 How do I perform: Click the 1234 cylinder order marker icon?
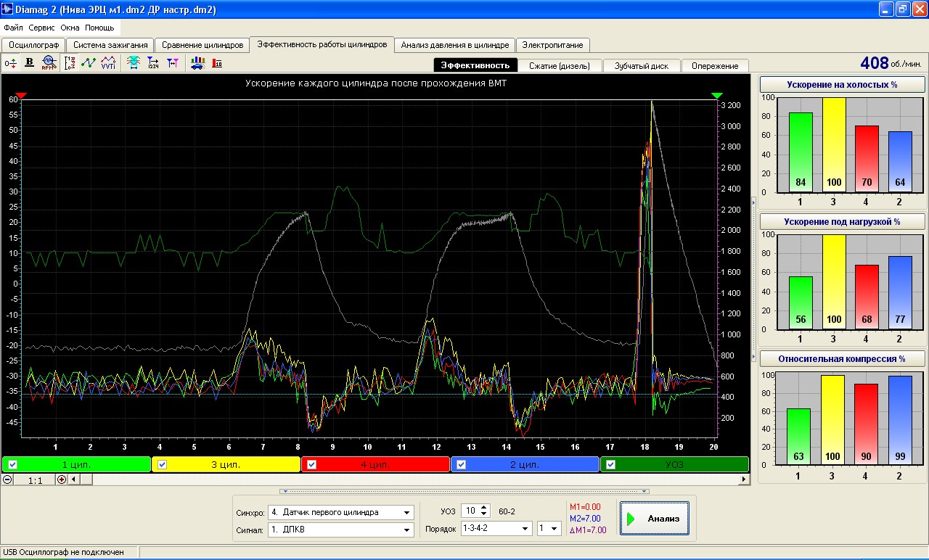[x=153, y=63]
